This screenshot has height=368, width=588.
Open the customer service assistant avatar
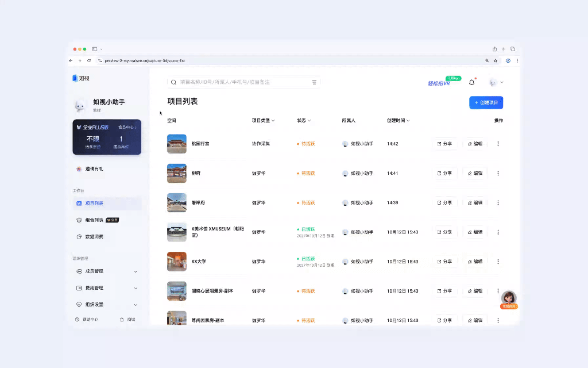509,299
